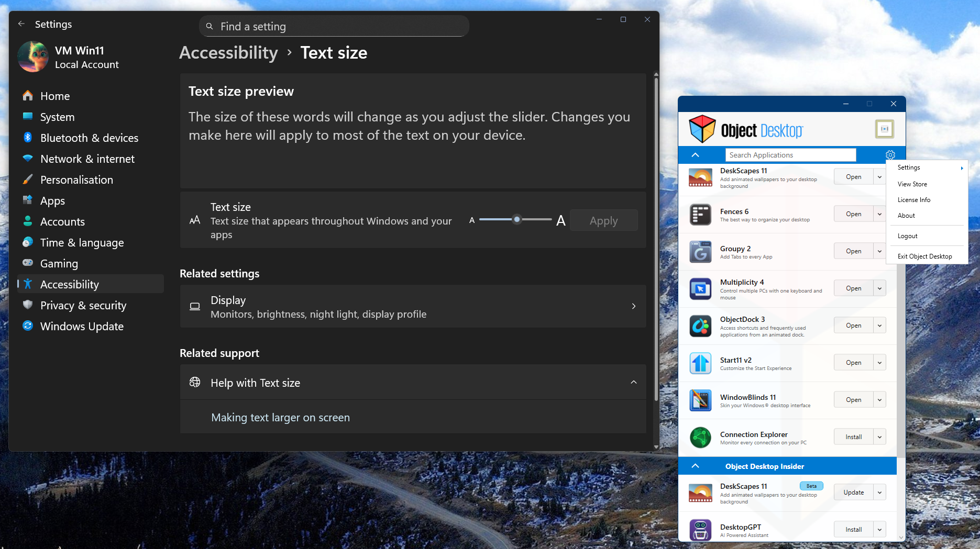Viewport: 980px width, 549px height.
Task: Click the Fences 6 app icon
Action: click(700, 215)
